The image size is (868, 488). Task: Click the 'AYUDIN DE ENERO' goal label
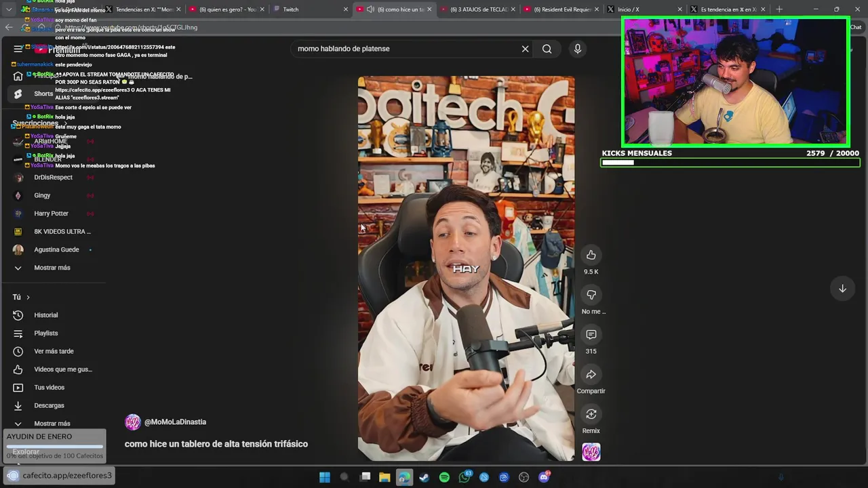coord(39,436)
